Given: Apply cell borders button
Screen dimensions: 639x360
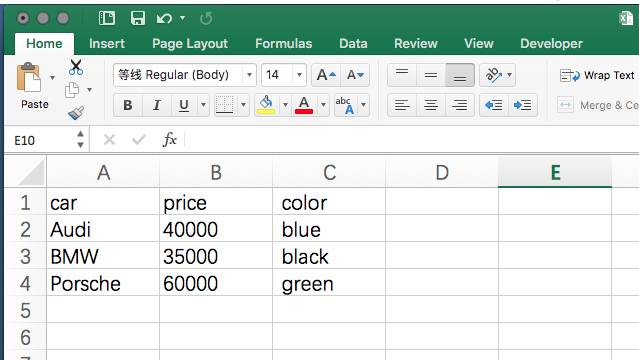Looking at the screenshot, I should coord(225,105).
